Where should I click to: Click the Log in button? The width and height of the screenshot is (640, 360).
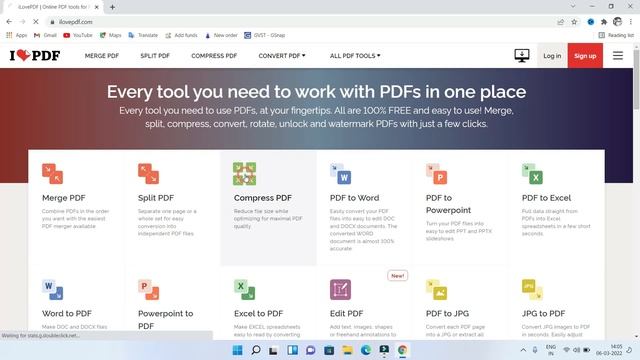[x=552, y=56]
